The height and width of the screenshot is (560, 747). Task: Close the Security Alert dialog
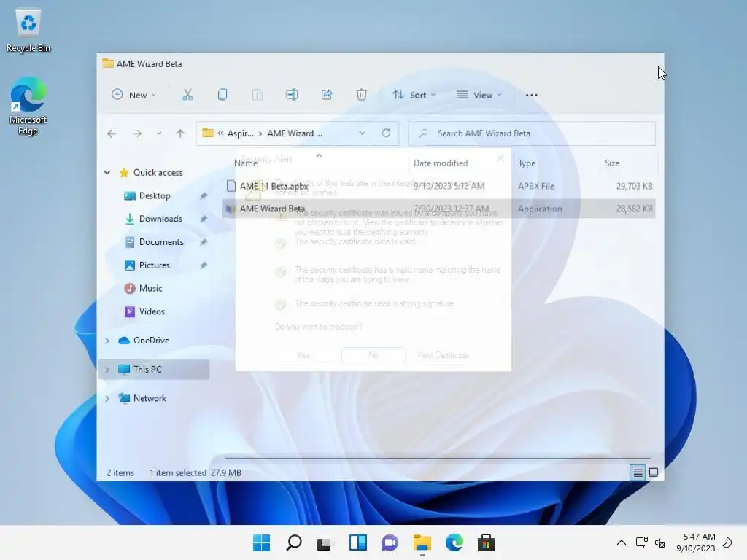tap(500, 158)
